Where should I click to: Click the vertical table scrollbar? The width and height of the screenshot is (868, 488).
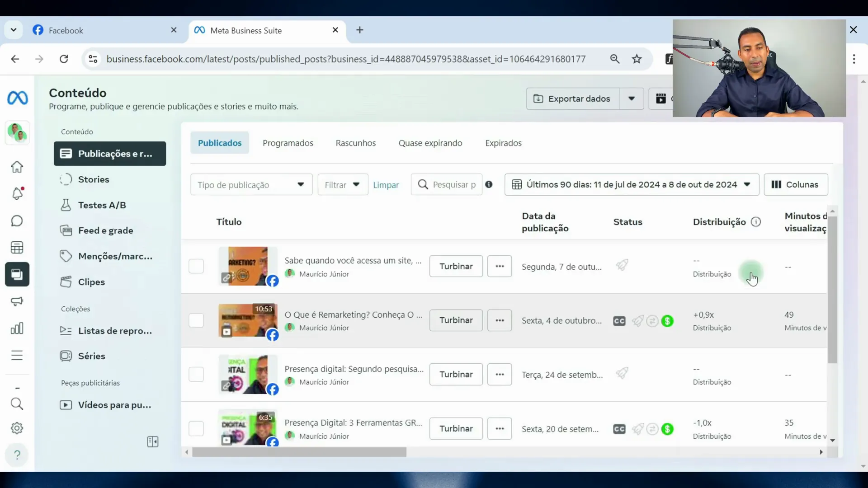[832, 289]
